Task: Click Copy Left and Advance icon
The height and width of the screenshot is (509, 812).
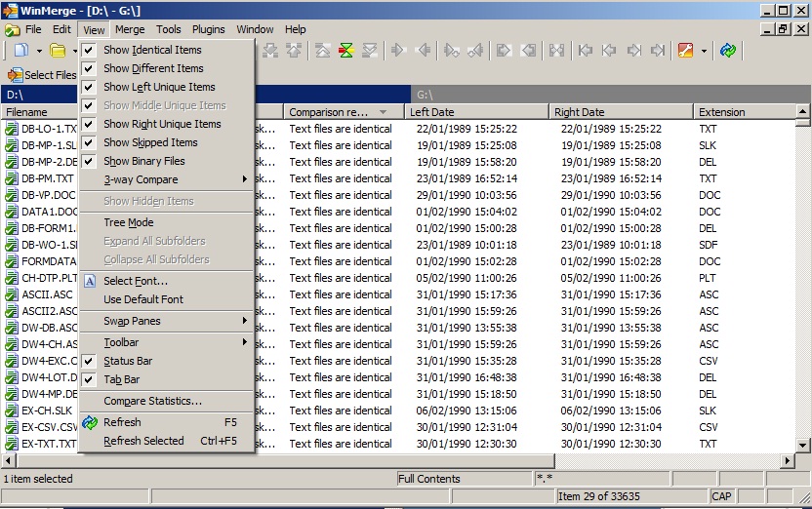Action: click(475, 50)
